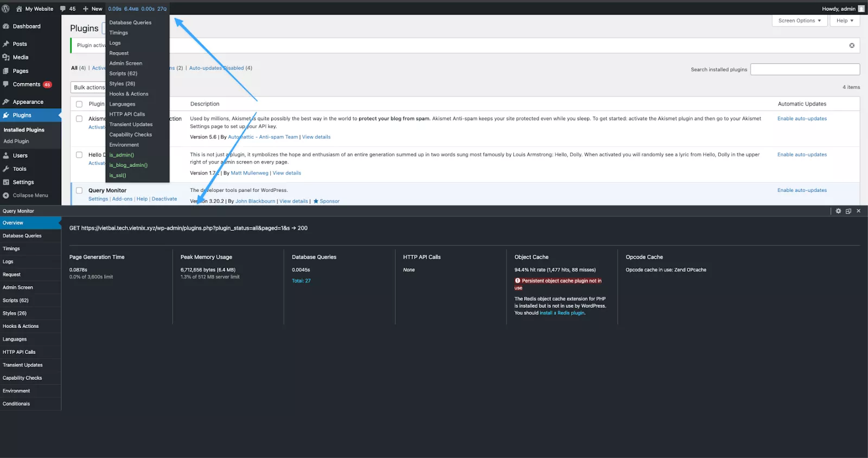
Task: Tick the Akismet plugin checkbox
Action: (79, 119)
